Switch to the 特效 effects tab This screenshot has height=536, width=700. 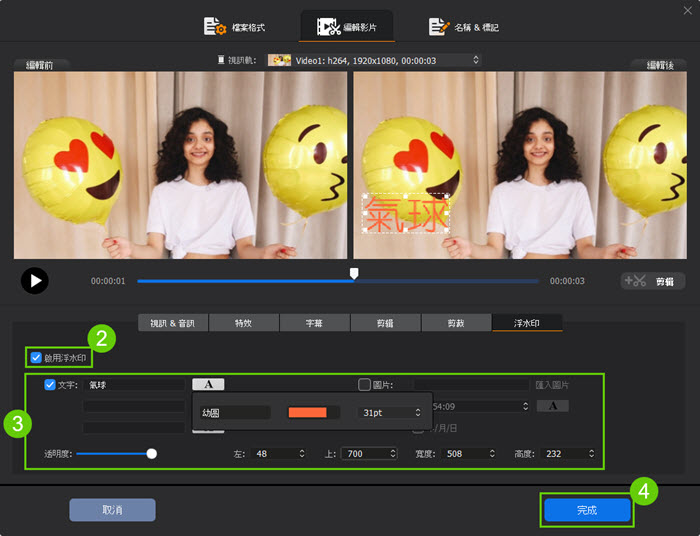coord(243,323)
